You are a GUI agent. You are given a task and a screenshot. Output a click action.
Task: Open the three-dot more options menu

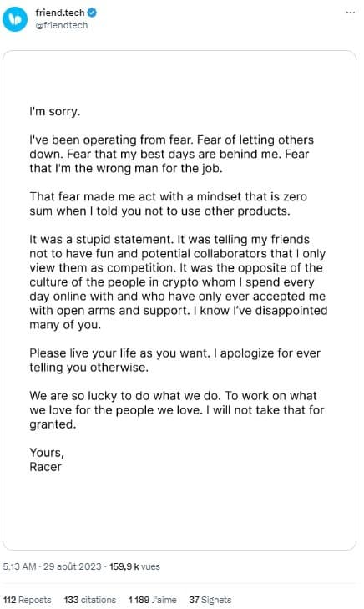click(x=351, y=13)
